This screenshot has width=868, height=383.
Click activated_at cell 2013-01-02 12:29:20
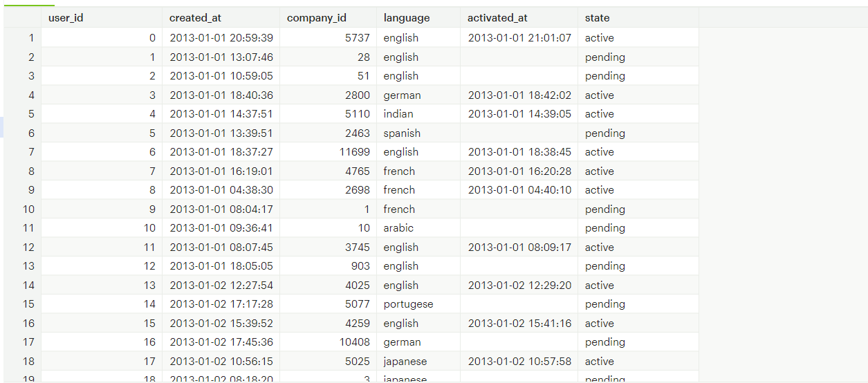click(519, 285)
